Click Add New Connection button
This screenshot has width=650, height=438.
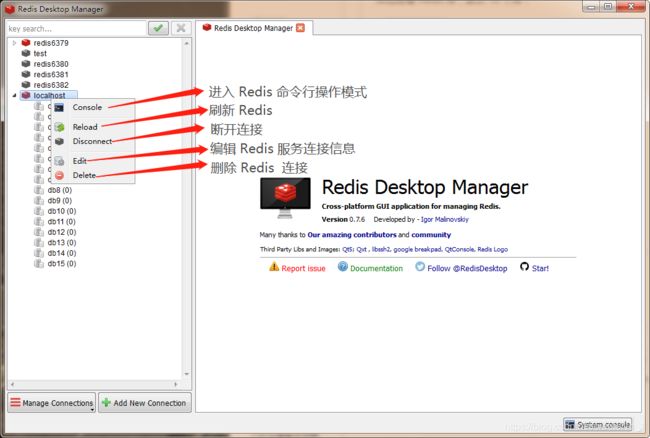(145, 403)
